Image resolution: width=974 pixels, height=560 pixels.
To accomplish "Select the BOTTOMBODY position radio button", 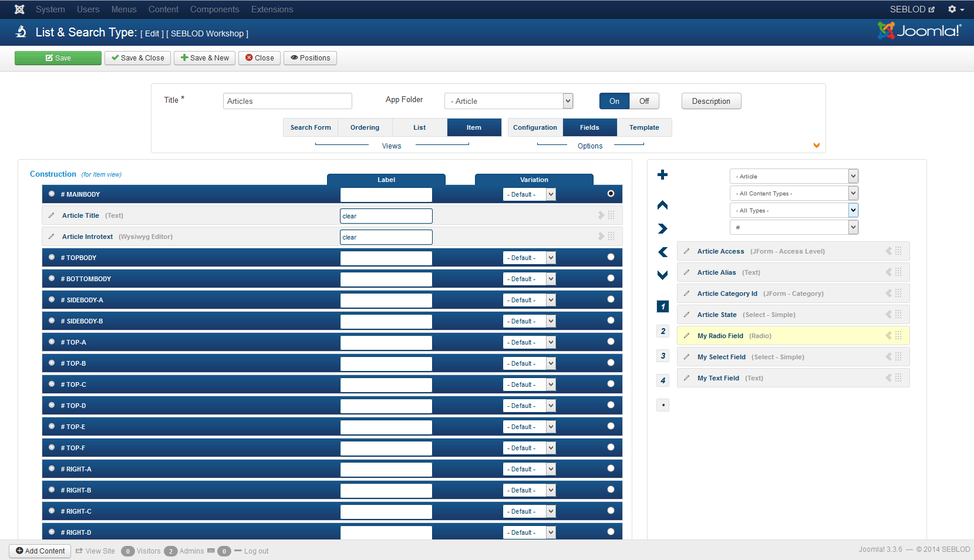I will [x=611, y=278].
